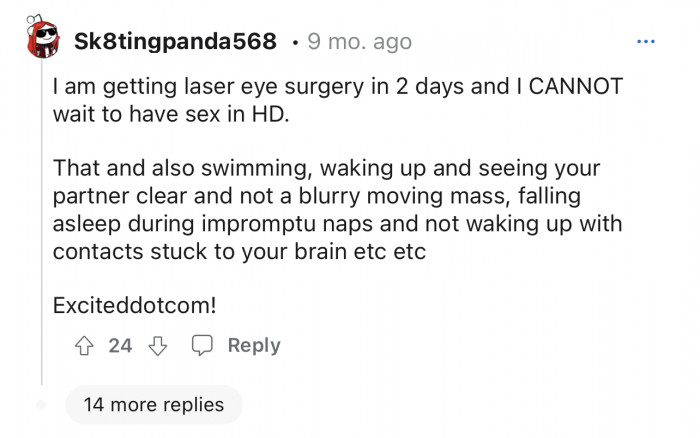Expand the "14 more replies" thread
700x438 pixels.
pos(153,405)
